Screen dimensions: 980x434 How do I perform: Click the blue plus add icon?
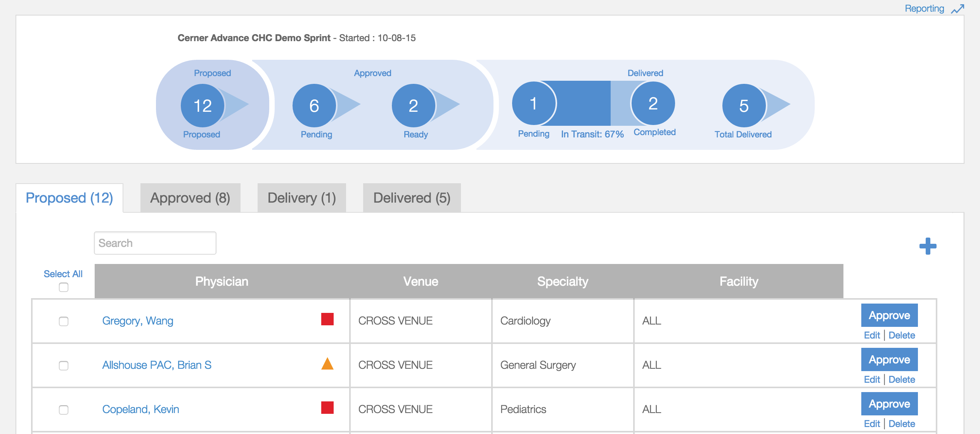pos(928,246)
